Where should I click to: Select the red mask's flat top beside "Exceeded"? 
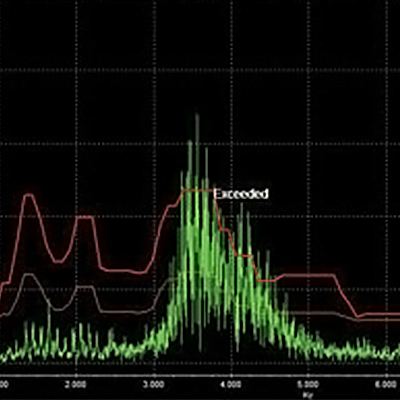point(197,190)
